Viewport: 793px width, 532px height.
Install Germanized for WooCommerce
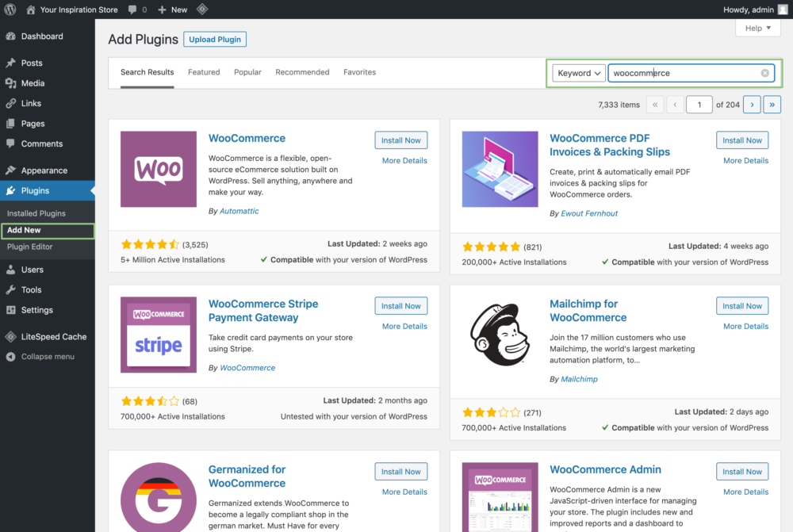(x=401, y=471)
